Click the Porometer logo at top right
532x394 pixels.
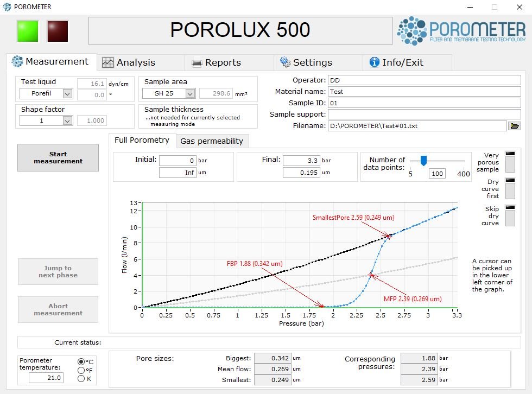[x=461, y=31]
